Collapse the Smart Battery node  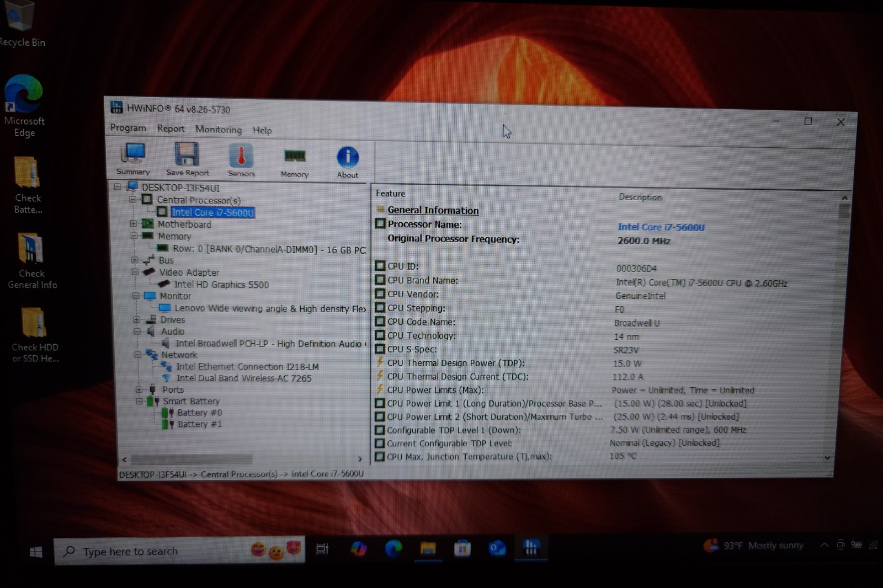(x=139, y=401)
